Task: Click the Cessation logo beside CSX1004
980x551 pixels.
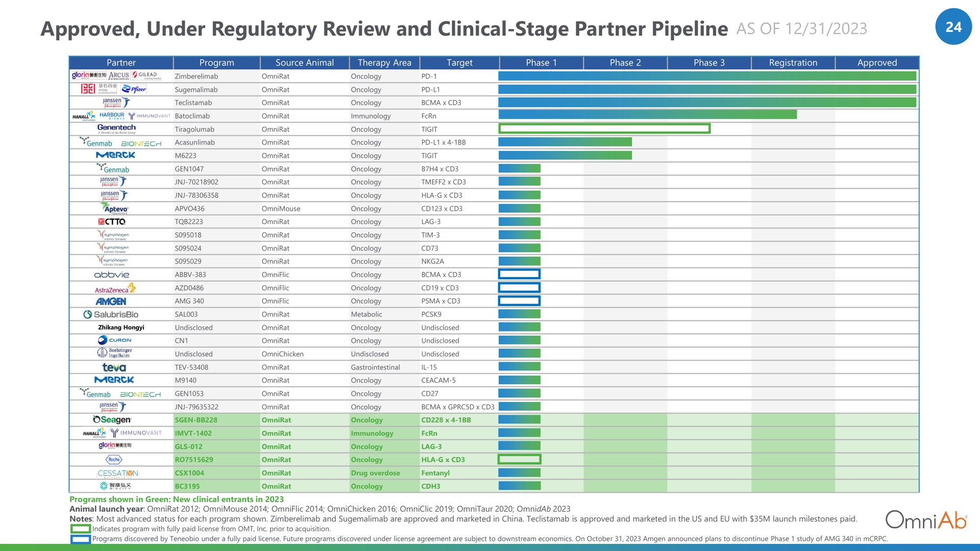Action: coord(118,473)
